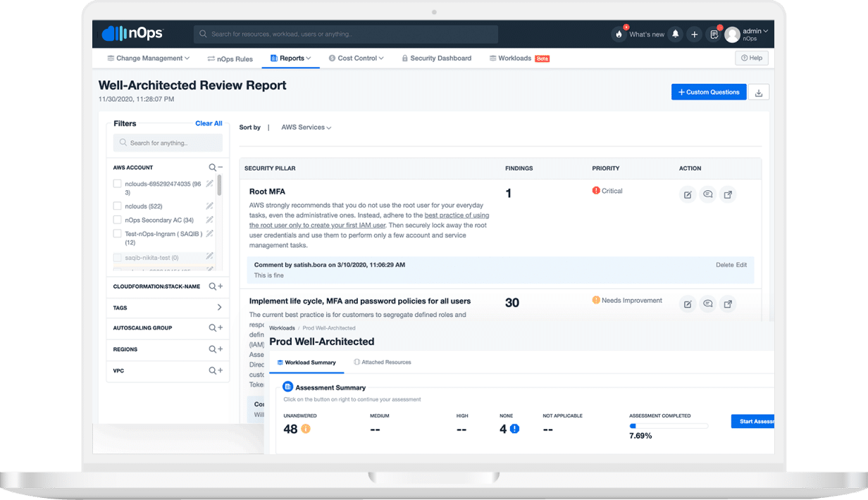Clear all filters
This screenshot has height=500, width=868.
pos(209,123)
